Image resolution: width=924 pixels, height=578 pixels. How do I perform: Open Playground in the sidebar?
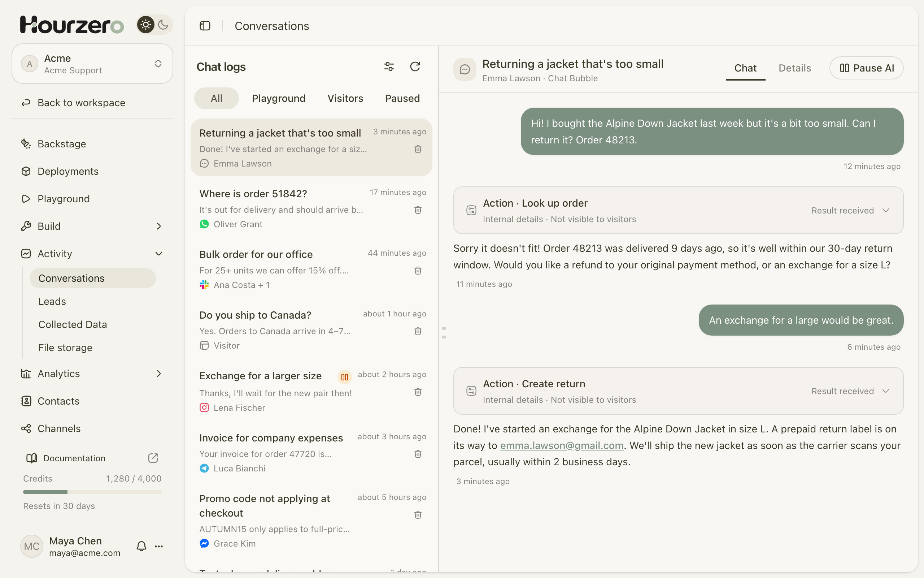(92, 199)
